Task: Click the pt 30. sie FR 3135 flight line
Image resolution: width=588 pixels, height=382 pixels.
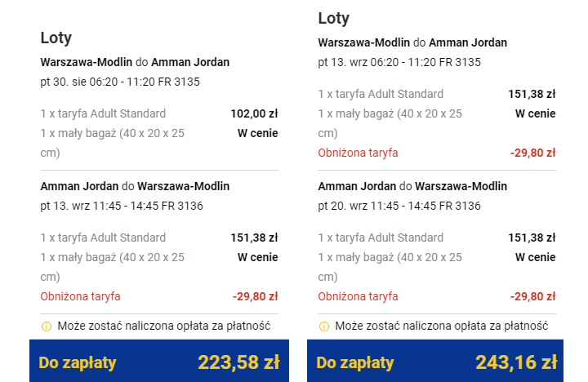Action: point(120,82)
